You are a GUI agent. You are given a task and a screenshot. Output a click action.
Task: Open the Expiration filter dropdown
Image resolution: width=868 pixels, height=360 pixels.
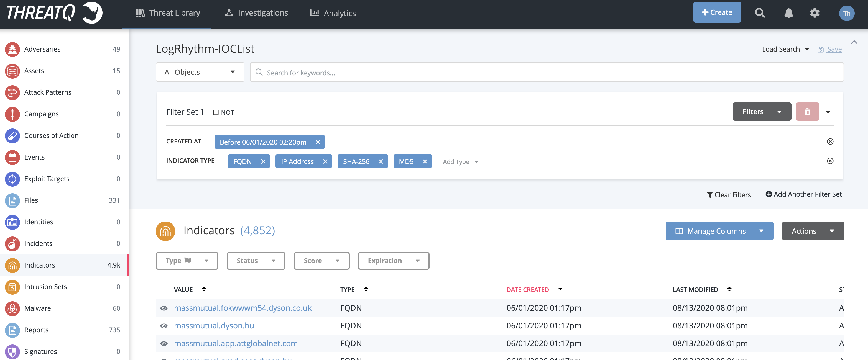(394, 261)
